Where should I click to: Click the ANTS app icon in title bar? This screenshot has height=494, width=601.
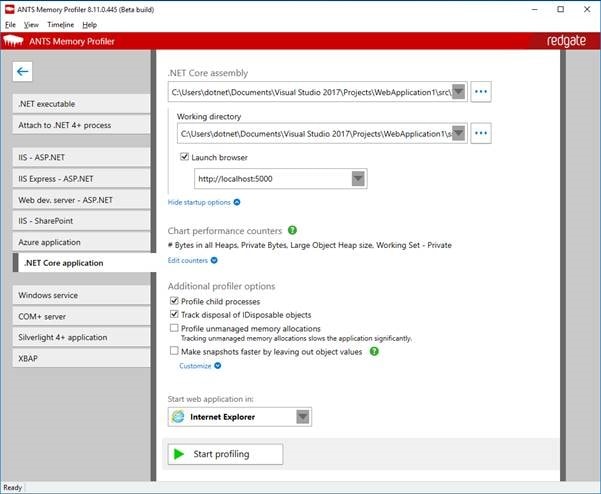coord(9,10)
